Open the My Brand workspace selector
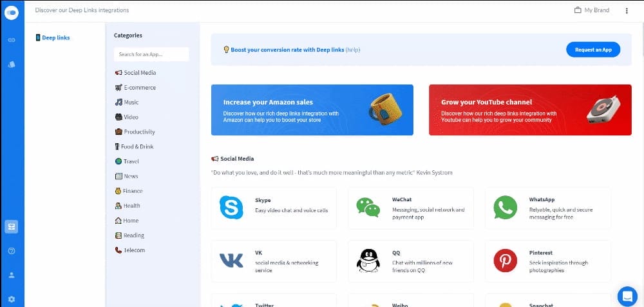Image resolution: width=644 pixels, height=307 pixels. (591, 10)
